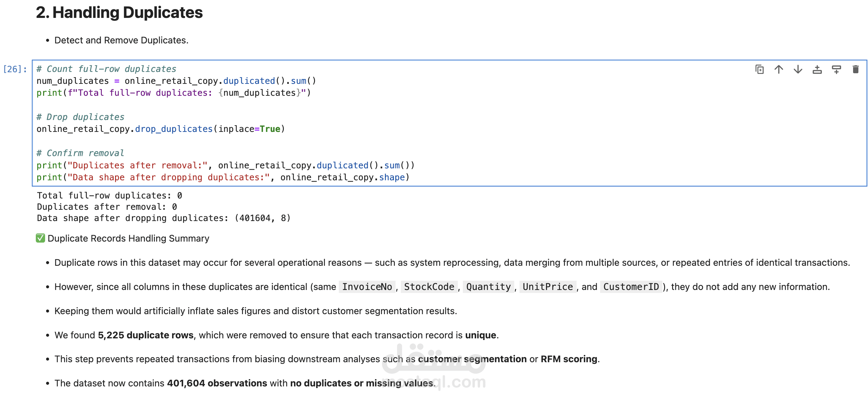Click the '# Confirm removal' comment line
Image resolution: width=868 pixels, height=399 pixels.
[80, 153]
